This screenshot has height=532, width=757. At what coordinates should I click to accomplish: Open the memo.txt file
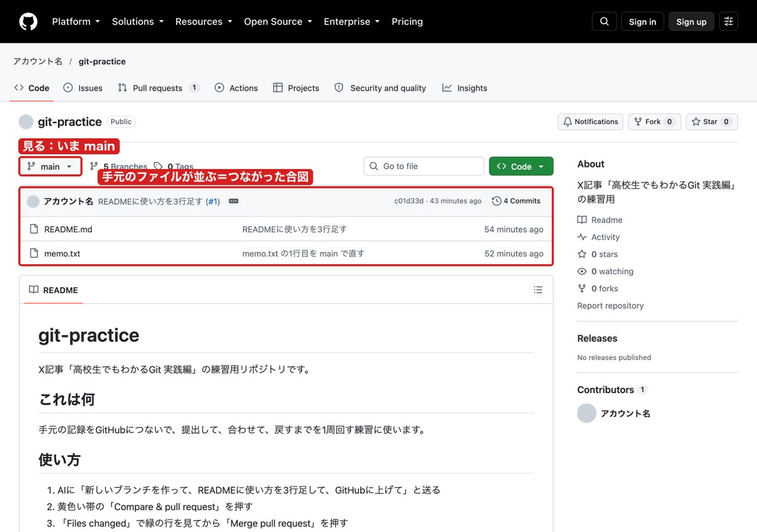(62, 253)
